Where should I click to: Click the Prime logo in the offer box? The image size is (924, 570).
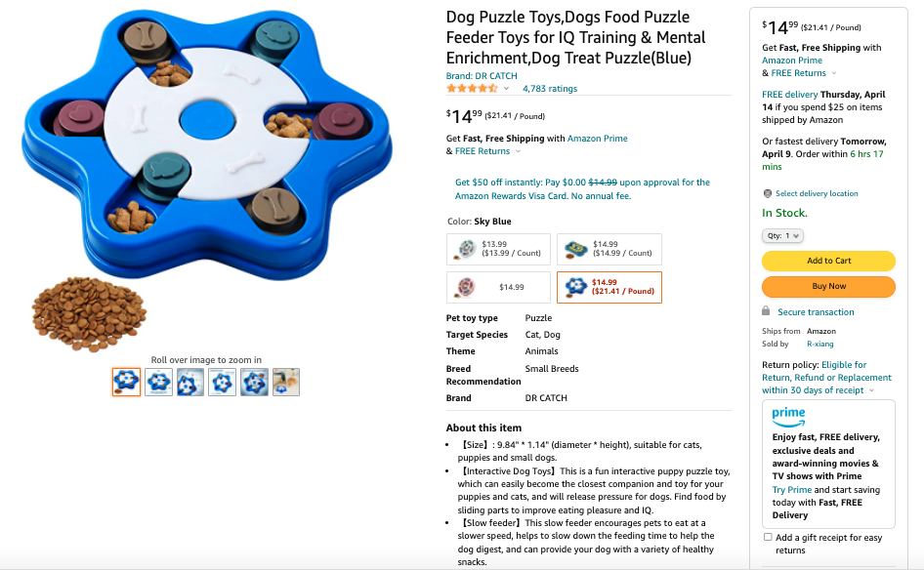[x=788, y=417]
